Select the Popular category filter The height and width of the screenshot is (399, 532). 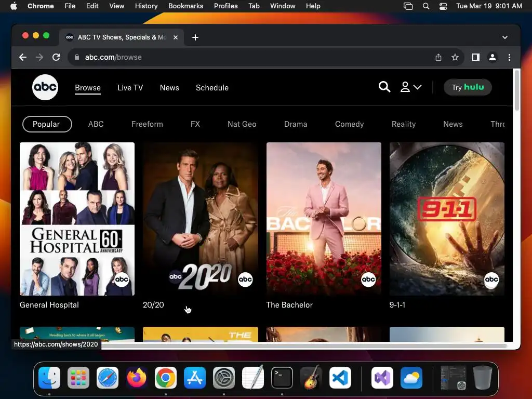point(47,124)
